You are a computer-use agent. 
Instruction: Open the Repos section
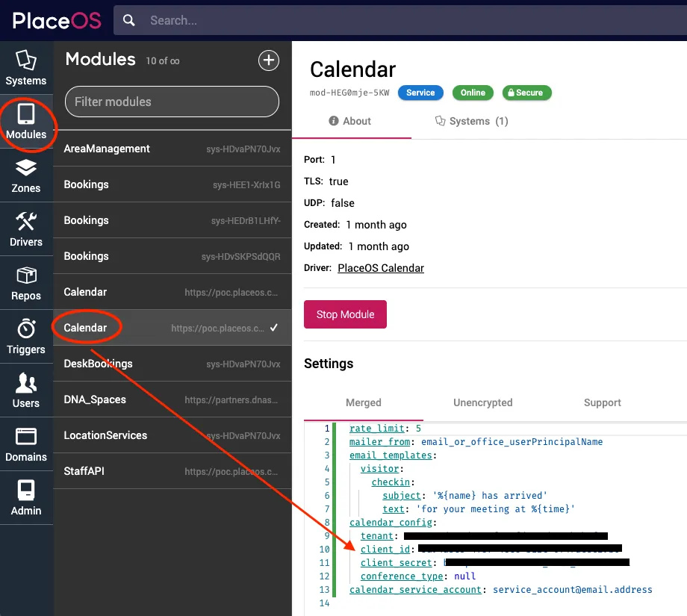tap(26, 284)
